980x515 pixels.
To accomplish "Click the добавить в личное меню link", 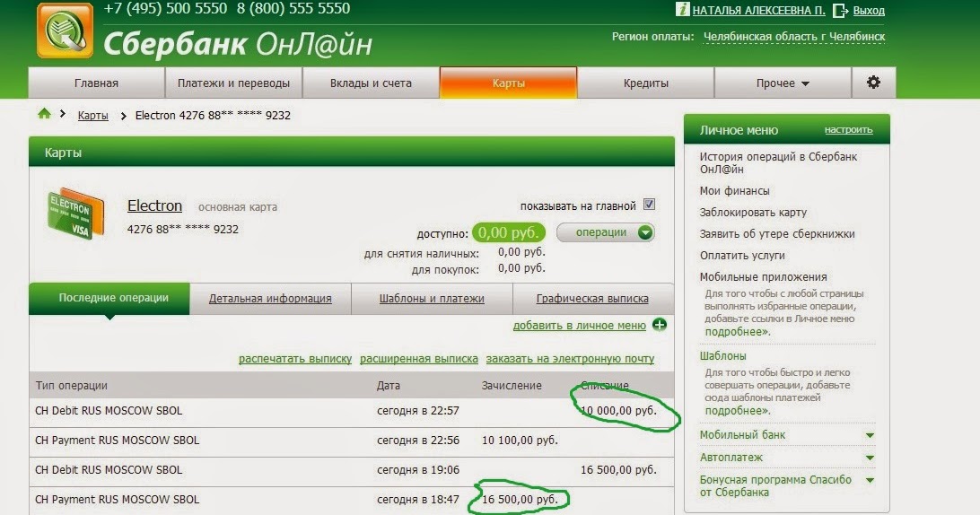I will 580,326.
